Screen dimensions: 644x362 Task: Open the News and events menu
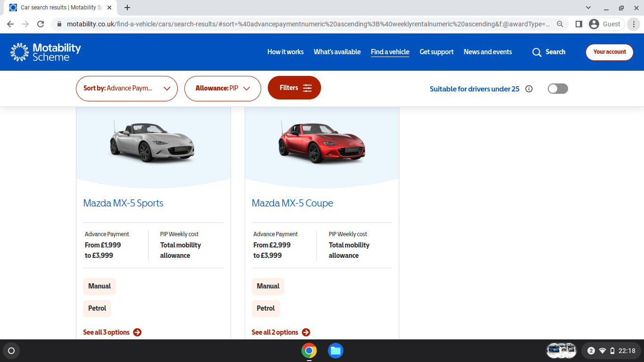[487, 52]
